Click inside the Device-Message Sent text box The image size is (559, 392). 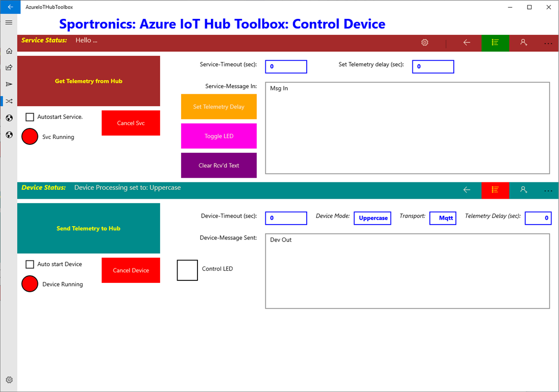[x=407, y=271]
